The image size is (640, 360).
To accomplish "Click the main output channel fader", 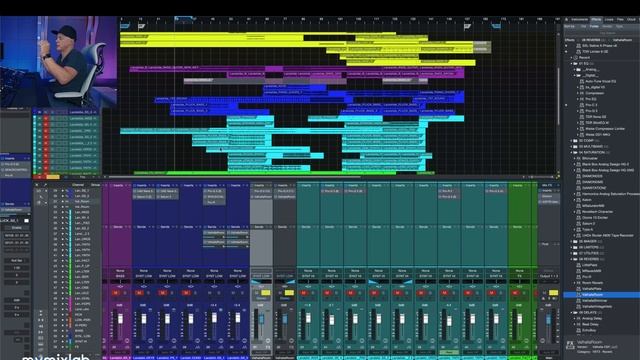I will [548, 319].
